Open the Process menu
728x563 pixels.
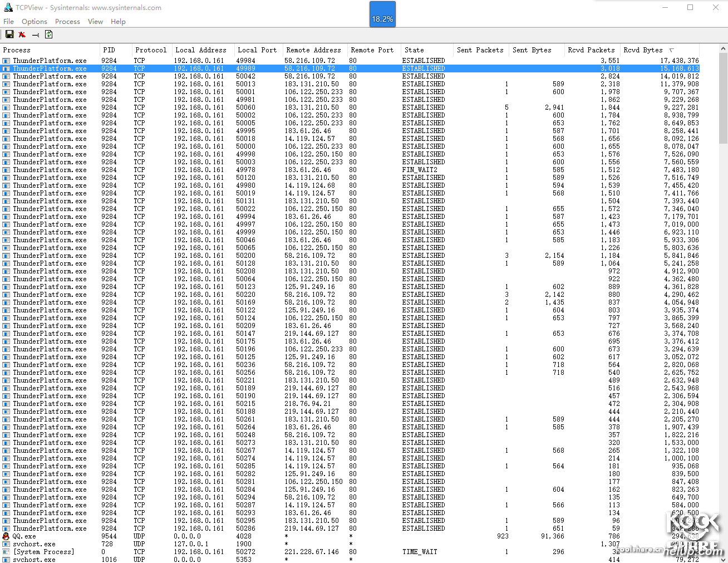pos(67,21)
